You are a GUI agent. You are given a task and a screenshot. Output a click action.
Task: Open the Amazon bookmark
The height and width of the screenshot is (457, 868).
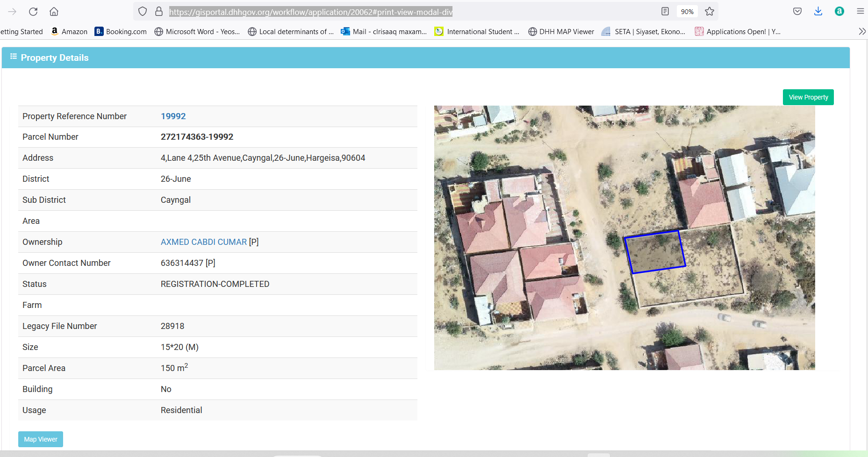tap(69, 31)
